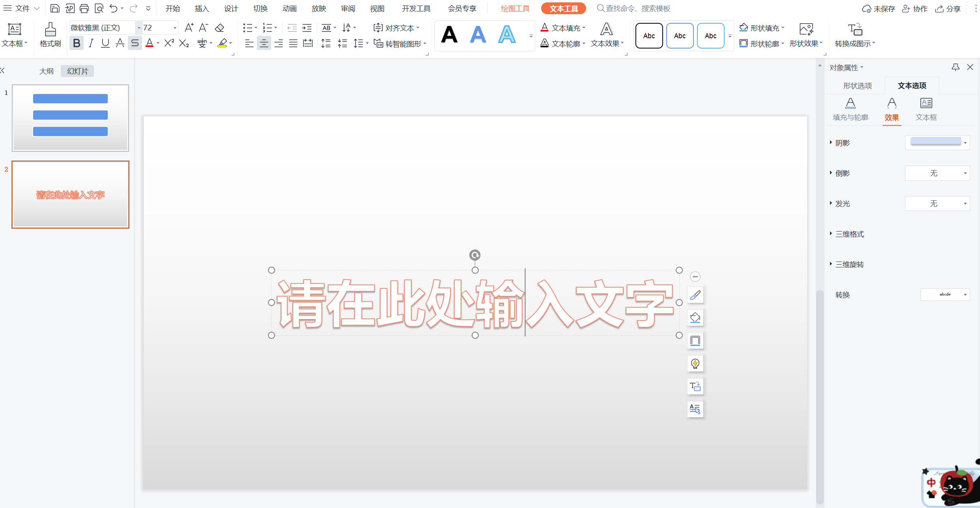This screenshot has width=980, height=508.
Task: Toggle bold formatting
Action: (x=77, y=43)
